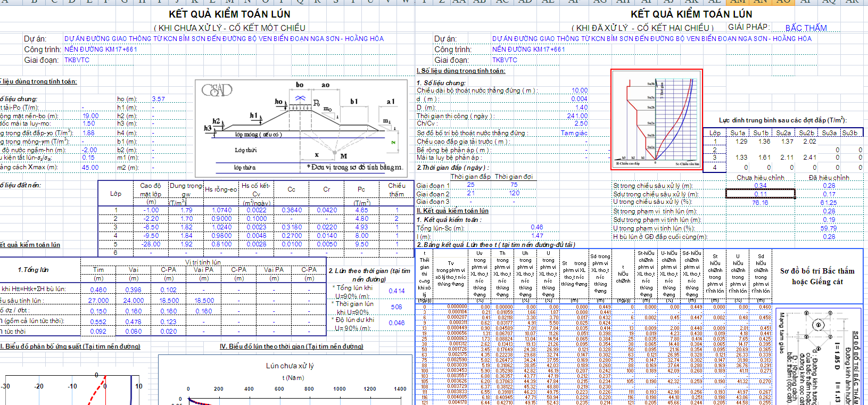Select construction time value 241.00
The width and height of the screenshot is (868, 405).
pos(577,116)
